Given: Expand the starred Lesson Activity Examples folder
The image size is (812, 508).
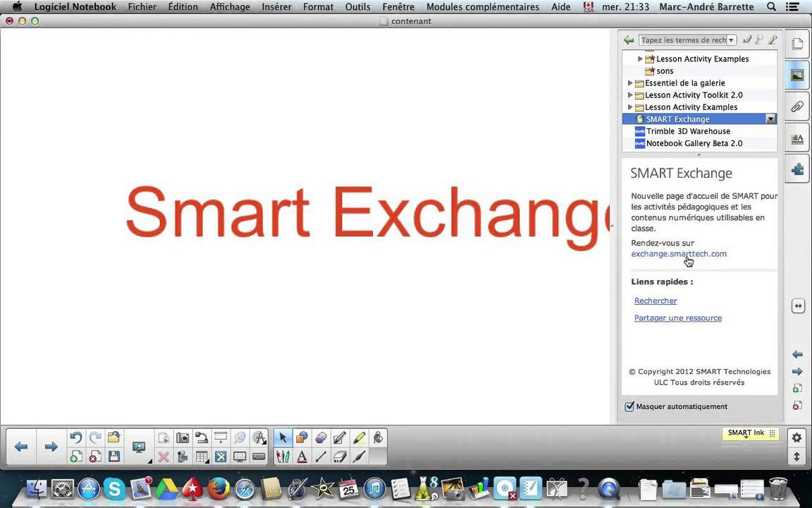Looking at the screenshot, I should pos(640,59).
